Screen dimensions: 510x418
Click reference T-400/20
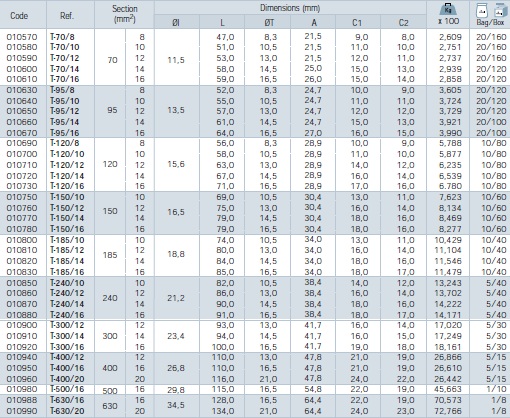click(67, 379)
